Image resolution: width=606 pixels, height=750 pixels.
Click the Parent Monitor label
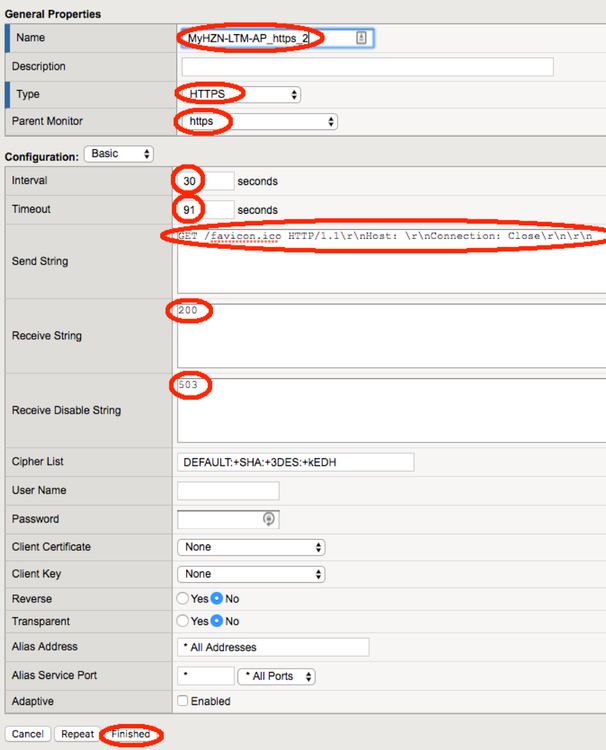47,121
